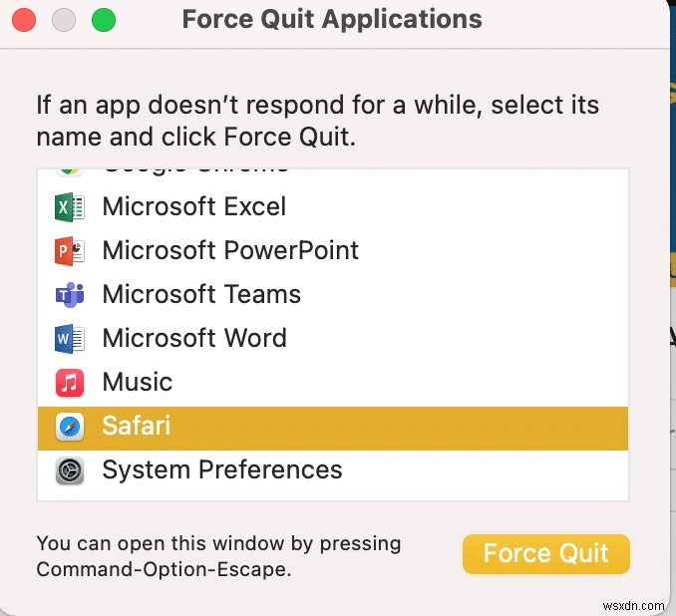Click the Microsoft Teams icon
The image size is (676, 616).
pyautogui.click(x=70, y=295)
